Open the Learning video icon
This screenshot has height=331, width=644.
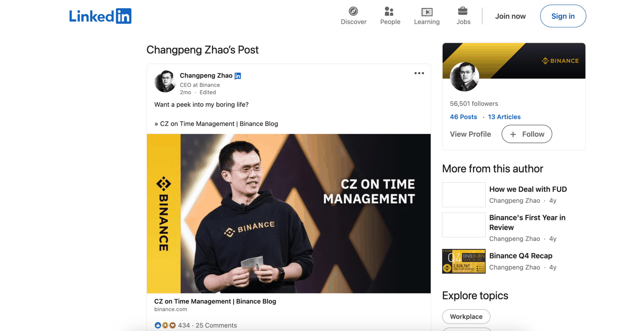point(427,11)
